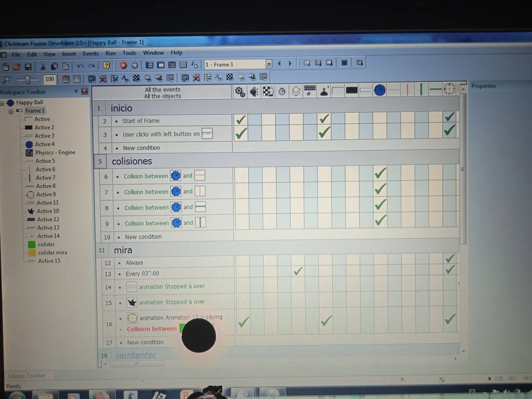This screenshot has height=399, width=532.
Task: Click the All the events header
Action: [x=163, y=89]
